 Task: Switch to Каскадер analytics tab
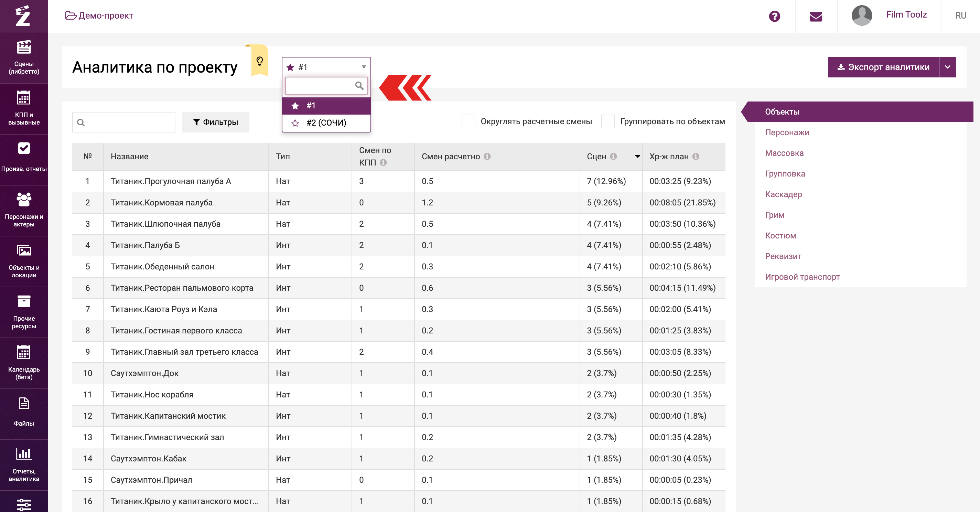point(784,194)
